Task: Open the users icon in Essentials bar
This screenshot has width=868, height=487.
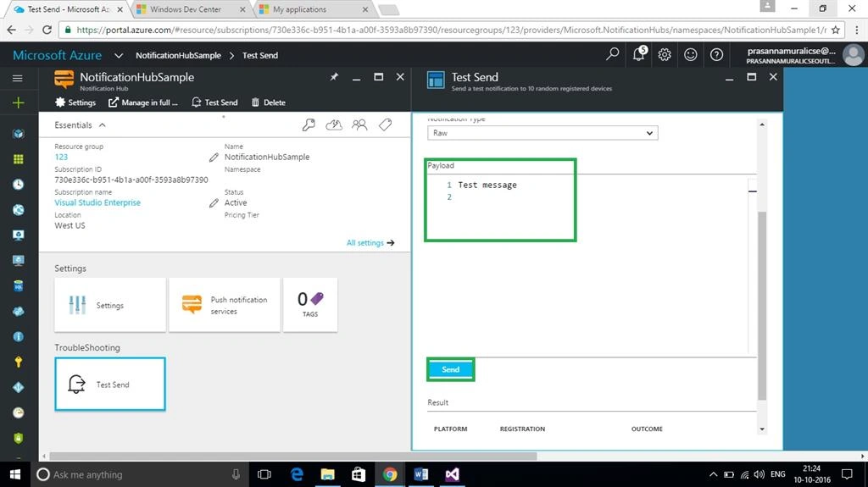Action: (359, 125)
